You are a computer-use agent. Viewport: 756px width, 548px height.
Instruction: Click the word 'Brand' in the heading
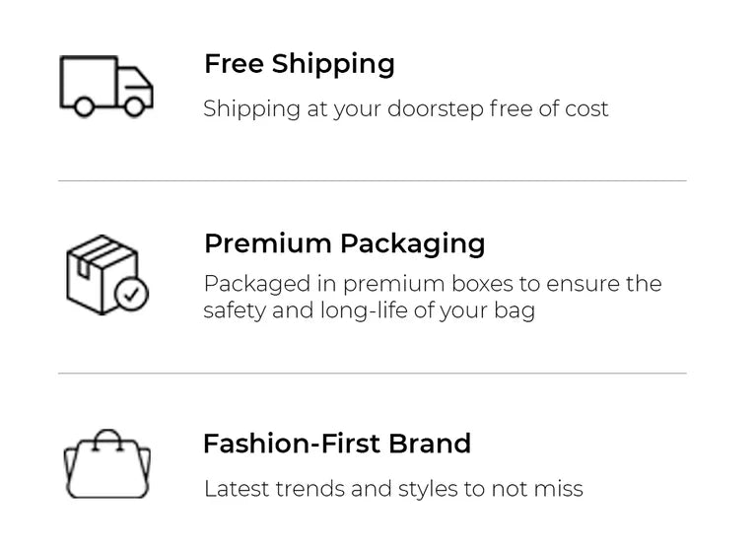tap(429, 444)
